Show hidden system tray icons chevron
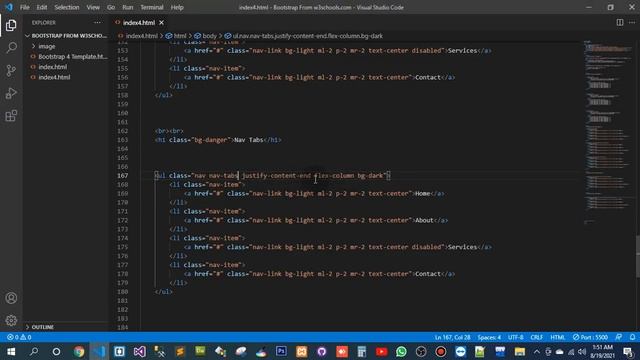Screen dimensions: 640x360 [537, 351]
